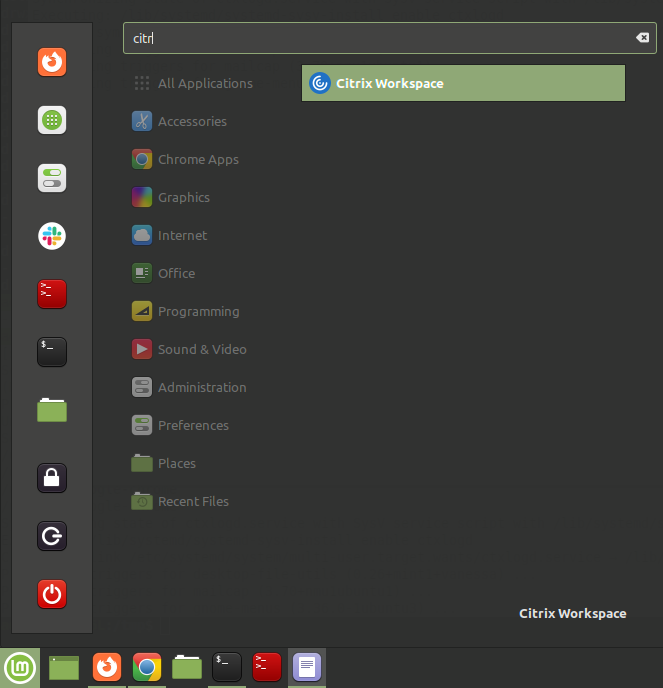The image size is (663, 688).
Task: Choose the Internet category
Action: (x=169, y=235)
